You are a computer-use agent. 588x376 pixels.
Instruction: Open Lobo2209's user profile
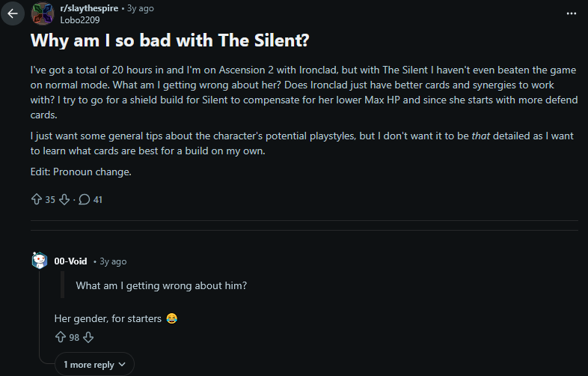point(80,20)
